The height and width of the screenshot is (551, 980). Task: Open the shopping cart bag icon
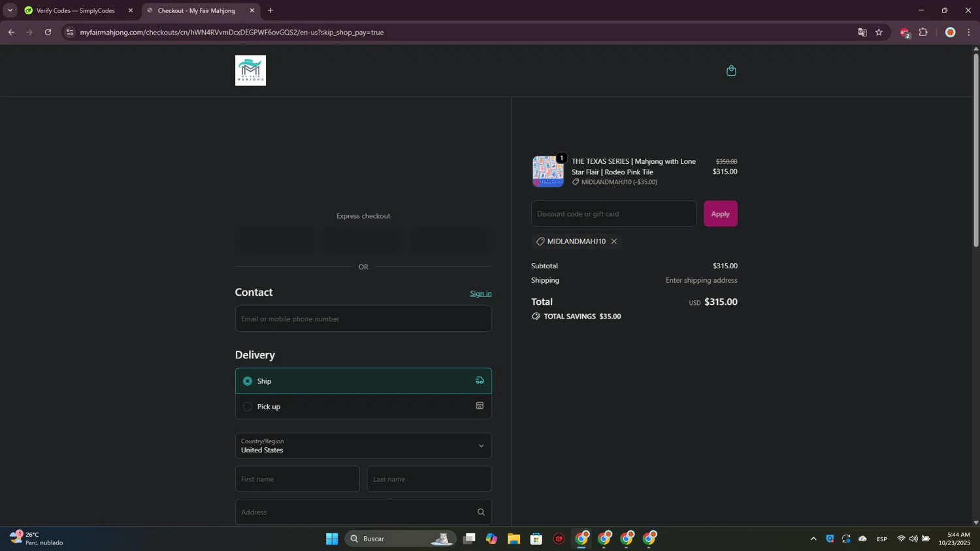731,71
